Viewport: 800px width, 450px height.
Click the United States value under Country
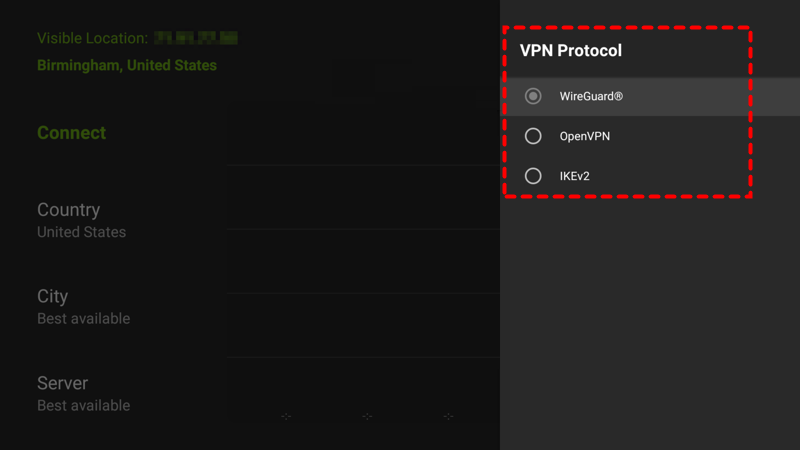(81, 232)
